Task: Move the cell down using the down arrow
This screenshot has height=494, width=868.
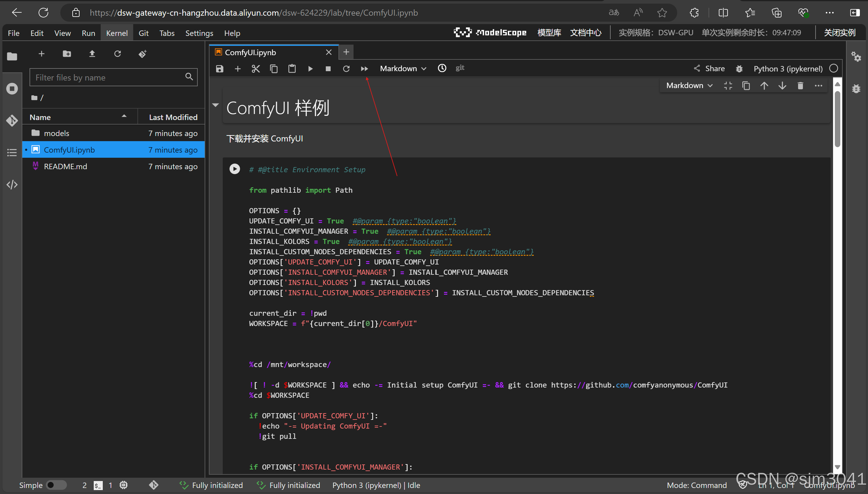Action: (x=782, y=86)
